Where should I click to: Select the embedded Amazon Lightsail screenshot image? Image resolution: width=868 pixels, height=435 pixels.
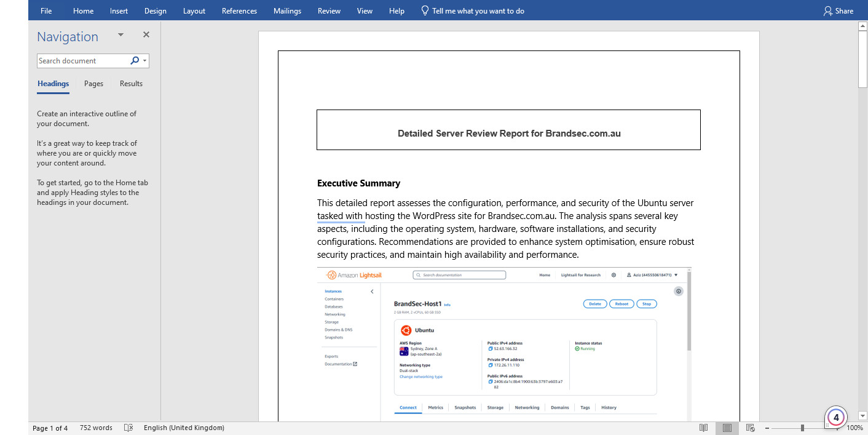pyautogui.click(x=504, y=344)
